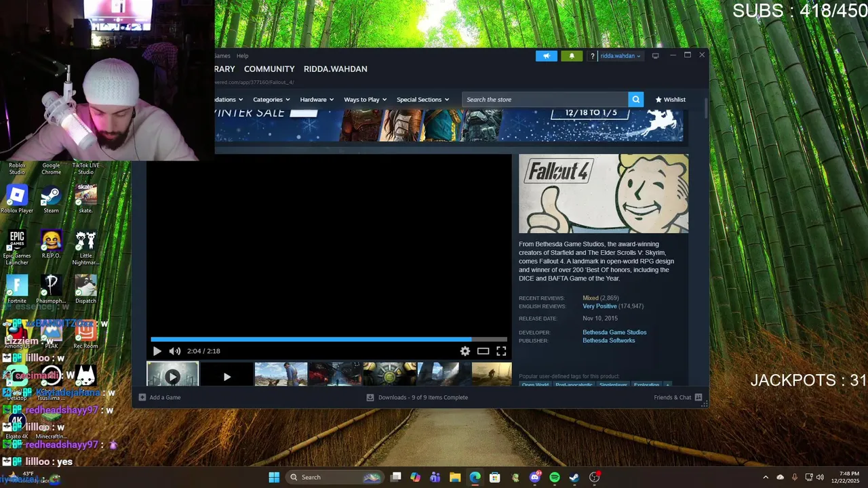
Task: Open the R.E.P.O. desktop icon
Action: pyautogui.click(x=51, y=245)
